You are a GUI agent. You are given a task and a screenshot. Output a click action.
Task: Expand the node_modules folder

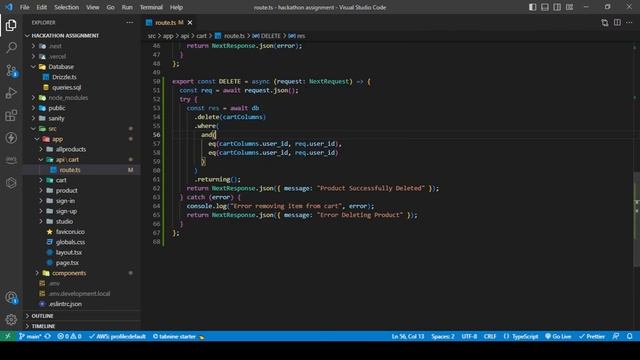click(x=68, y=98)
